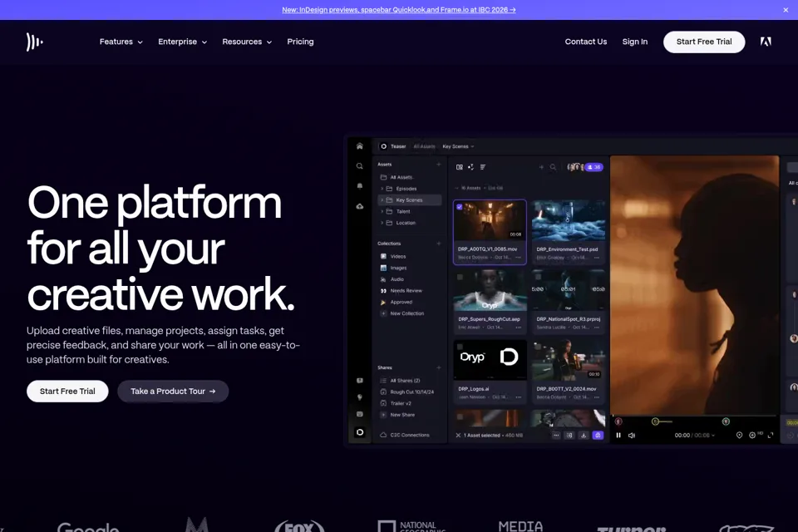Screen dimensions: 798x532
Task: Click the video player progress bar
Action: tap(694, 416)
